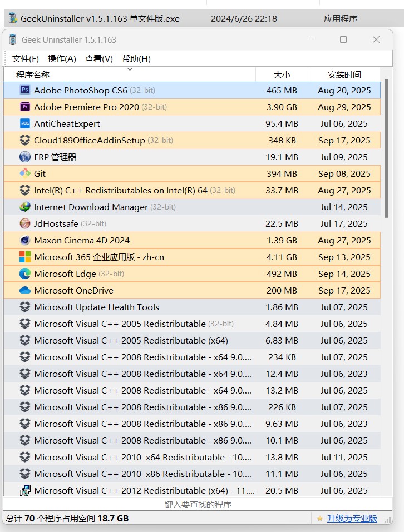Click the Microsoft 365 icon

(25, 257)
